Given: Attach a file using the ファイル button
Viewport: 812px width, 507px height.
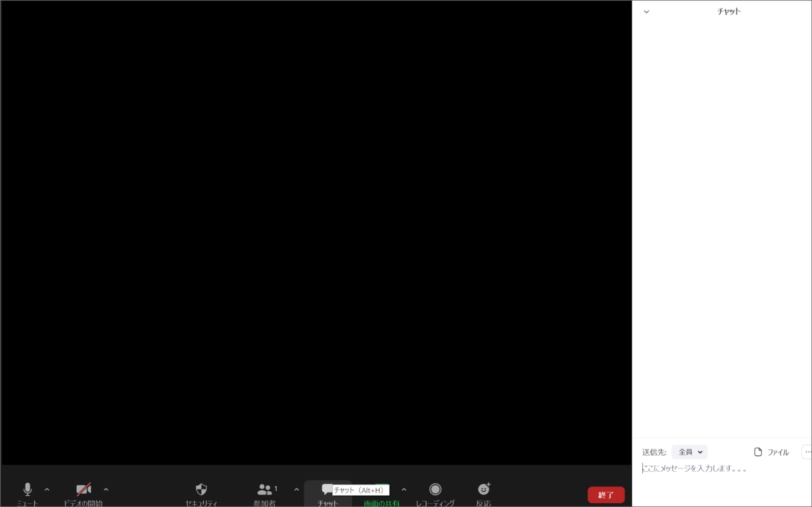Looking at the screenshot, I should [771, 452].
